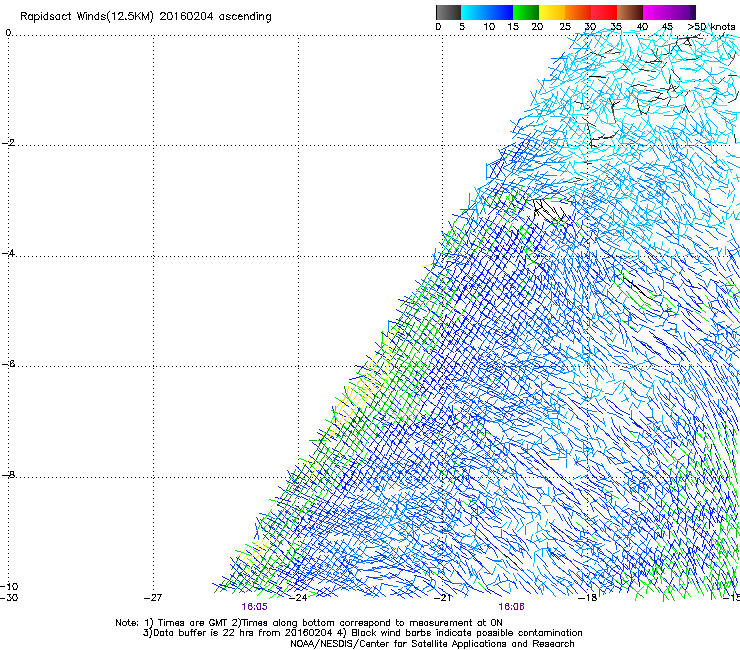The width and height of the screenshot is (740, 650).
Task: Click the purple time label 16:06
Action: (512, 607)
